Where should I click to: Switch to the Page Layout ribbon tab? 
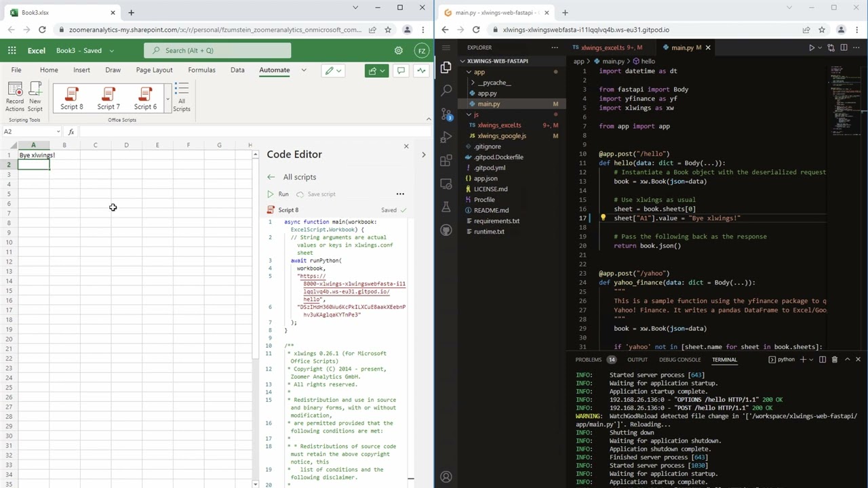[154, 70]
